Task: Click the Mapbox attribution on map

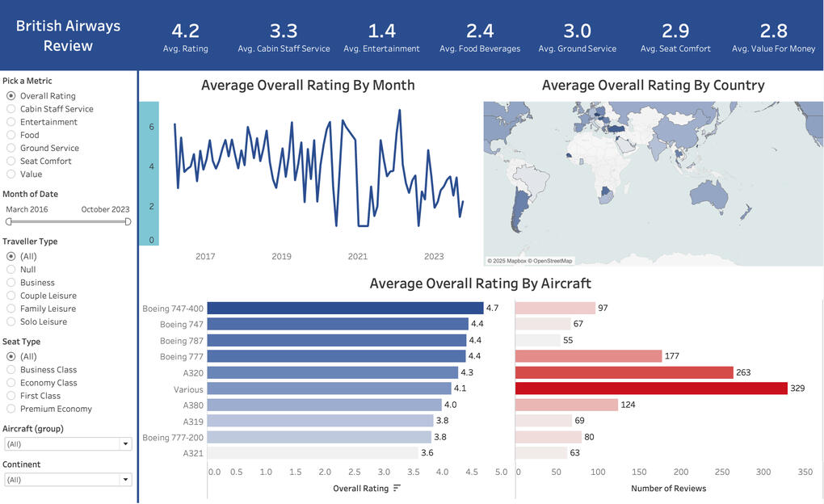Action: (x=507, y=261)
